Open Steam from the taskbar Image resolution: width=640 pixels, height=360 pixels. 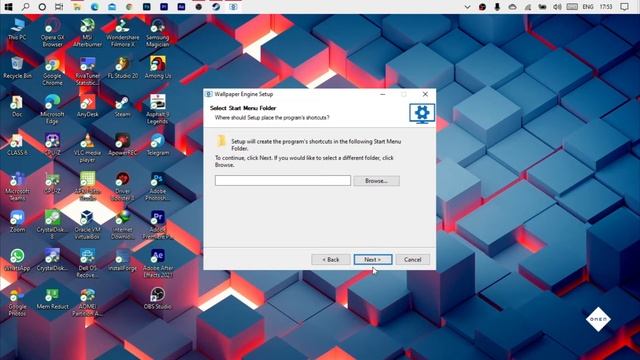coord(216,7)
